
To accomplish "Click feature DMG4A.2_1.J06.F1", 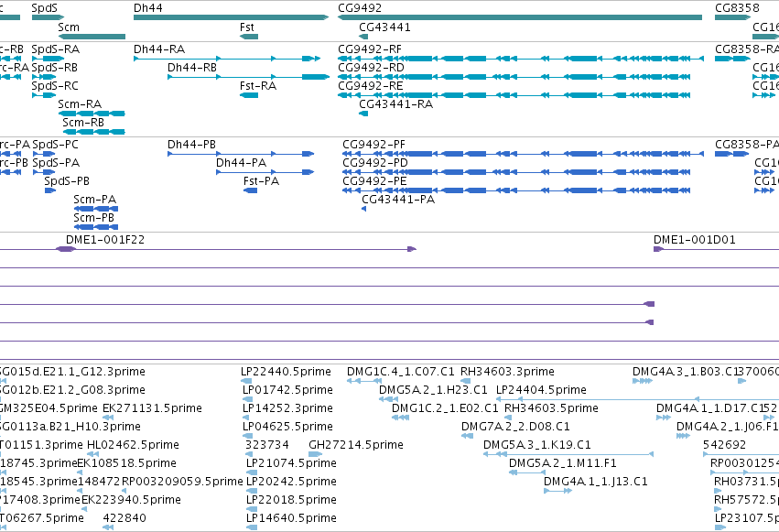I will [x=684, y=436].
